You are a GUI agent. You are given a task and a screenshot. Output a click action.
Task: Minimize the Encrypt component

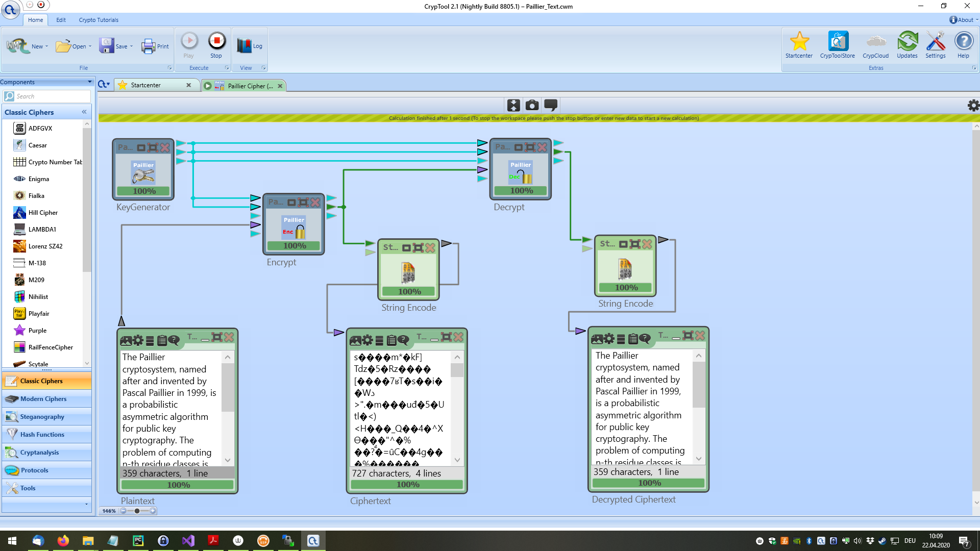pyautogui.click(x=291, y=203)
